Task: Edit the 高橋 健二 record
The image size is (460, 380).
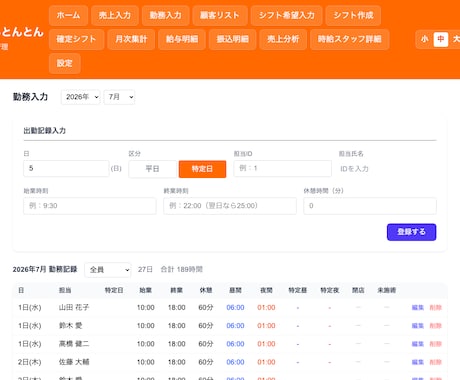Action: pyautogui.click(x=418, y=344)
